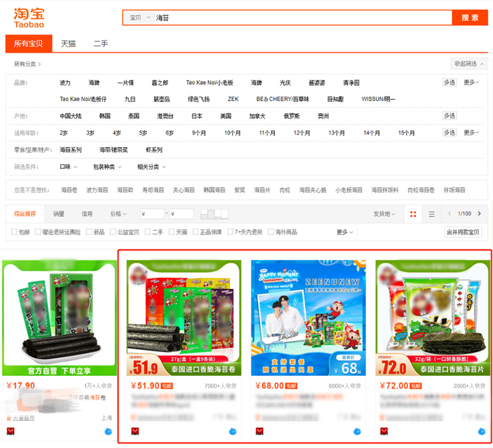This screenshot has height=448, width=493.
Task: Switch to the 二手 tab
Action: (x=100, y=44)
